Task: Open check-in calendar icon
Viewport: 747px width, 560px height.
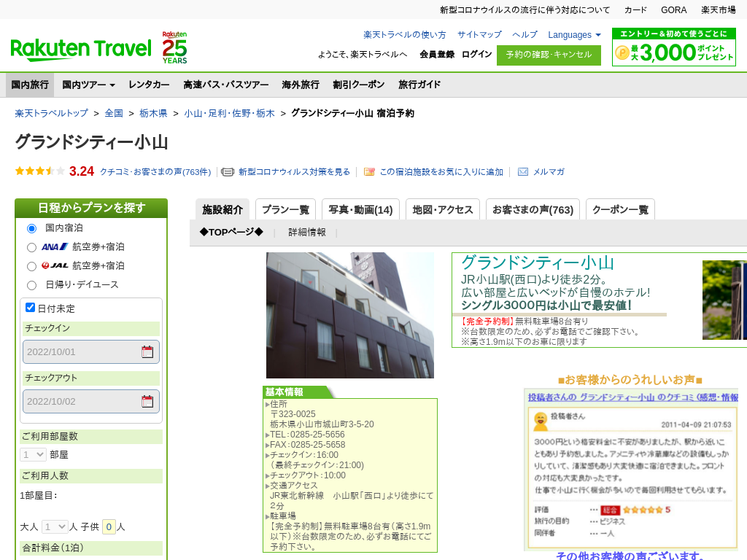Action: pos(147,352)
